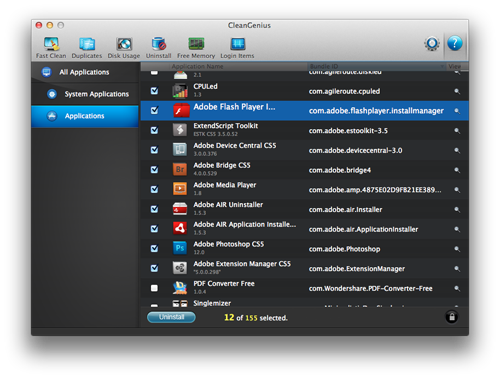Click the ExtendScript Toolkit app icon
Image resolution: width=500 pixels, height=379 pixels.
pyautogui.click(x=180, y=130)
